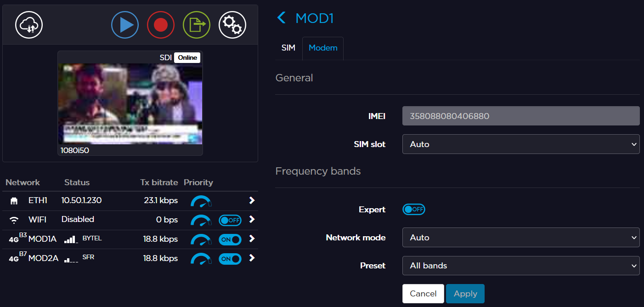Open the SIM slot dropdown
The image size is (644, 307).
pos(521,144)
